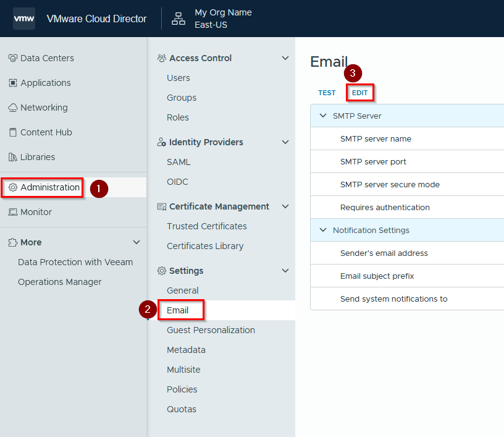The width and height of the screenshot is (504, 437).
Task: Collapse the Notification Settings group chevron
Action: click(x=323, y=230)
